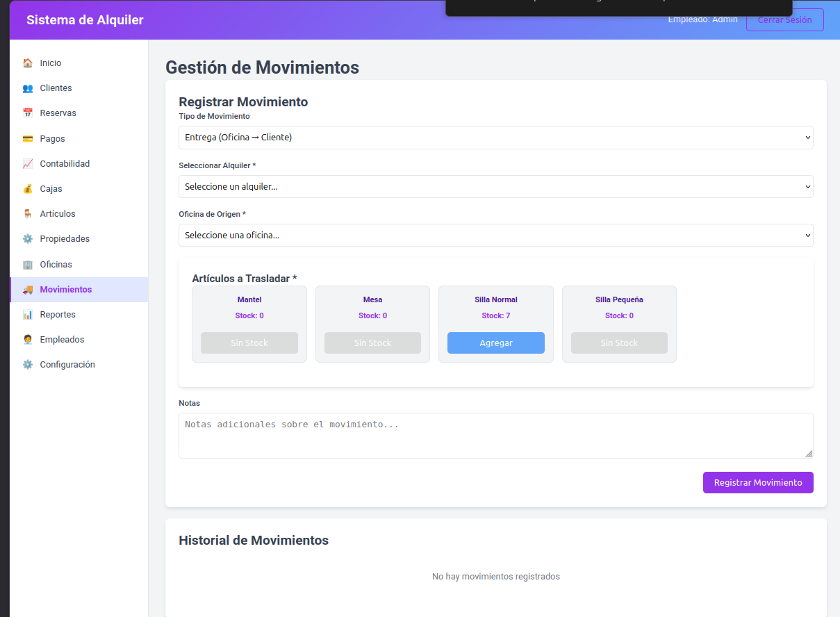Click the chair icon next to Artículos

[x=28, y=214]
